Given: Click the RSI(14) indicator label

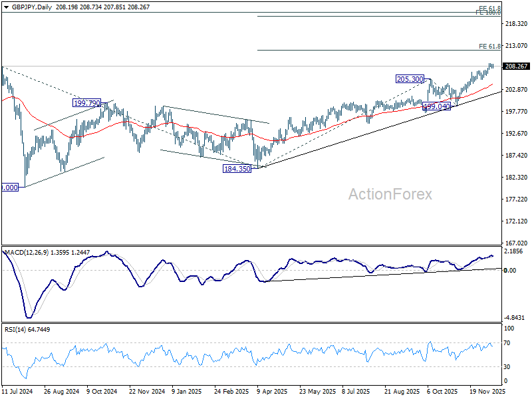Looking at the screenshot, I should point(17,329).
